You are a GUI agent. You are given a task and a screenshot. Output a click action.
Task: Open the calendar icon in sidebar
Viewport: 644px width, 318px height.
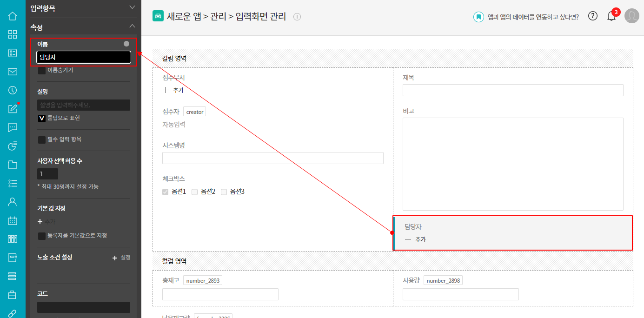[13, 220]
